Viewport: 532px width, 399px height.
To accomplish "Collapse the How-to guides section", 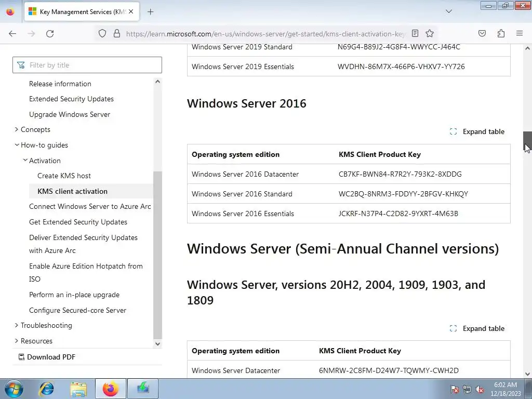I will click(44, 145).
